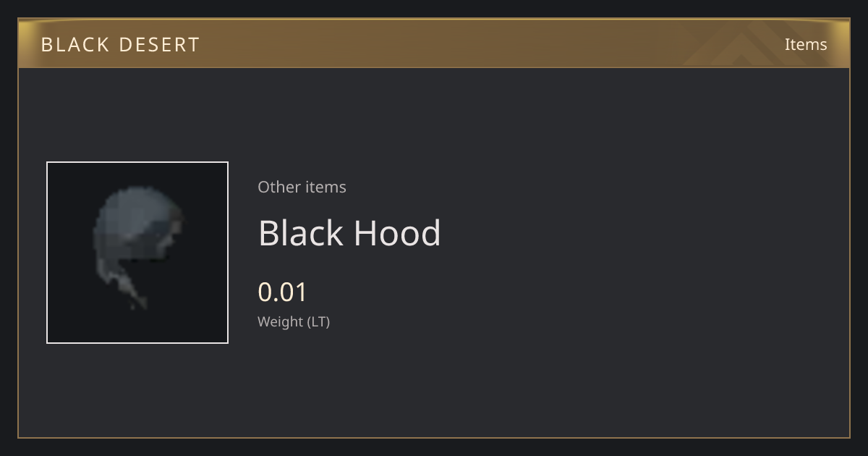Click the word items after Other
868x456 pixels.
325,187
